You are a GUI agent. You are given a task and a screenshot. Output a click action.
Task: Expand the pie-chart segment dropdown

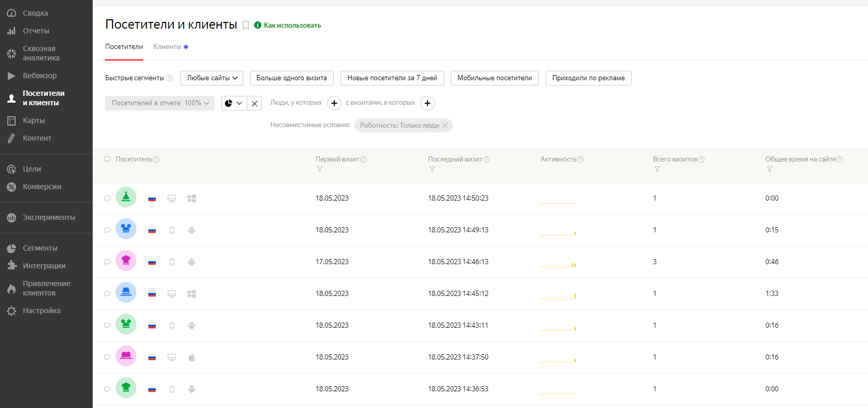pyautogui.click(x=234, y=103)
